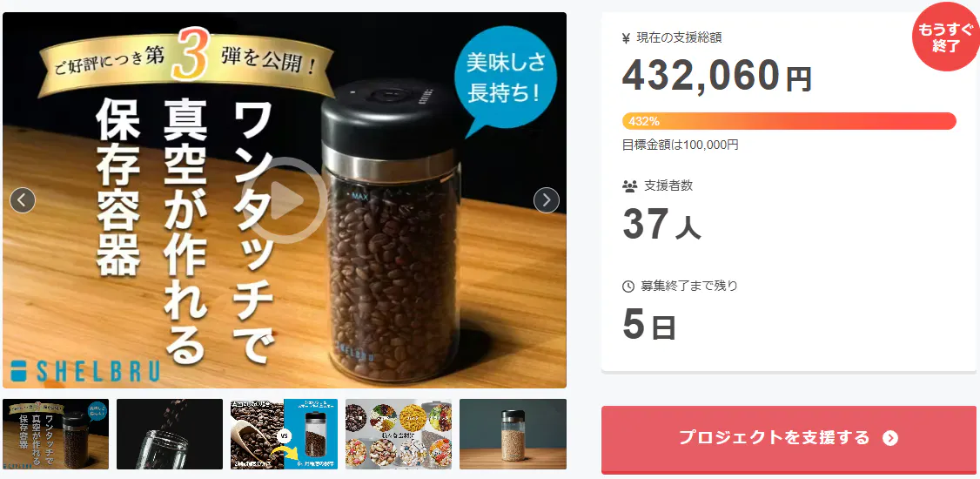Go to previous carousel image arrow
980x479 pixels.
pos(23,200)
